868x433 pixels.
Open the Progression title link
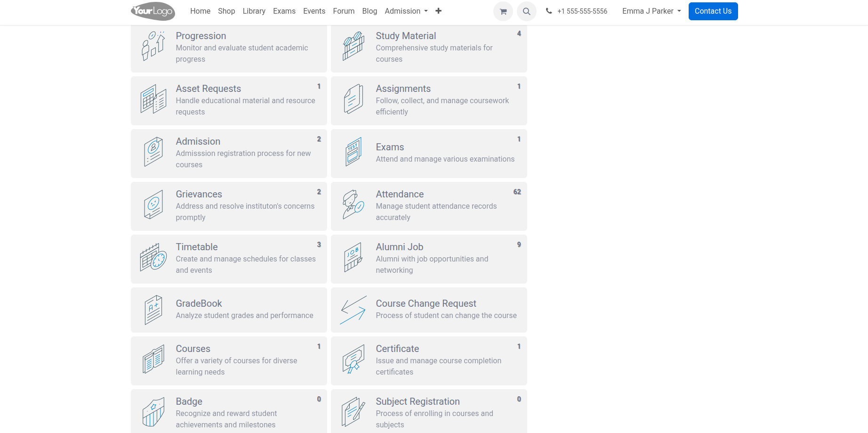(x=201, y=36)
